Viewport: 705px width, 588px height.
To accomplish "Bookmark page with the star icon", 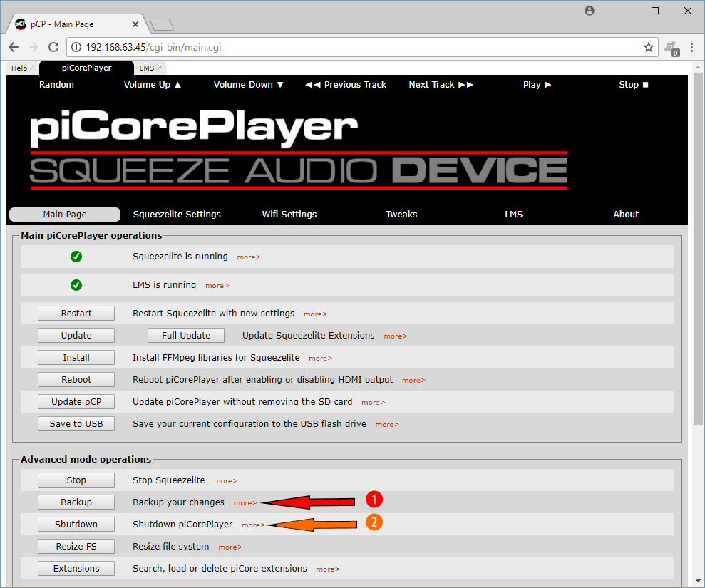I will [x=649, y=47].
